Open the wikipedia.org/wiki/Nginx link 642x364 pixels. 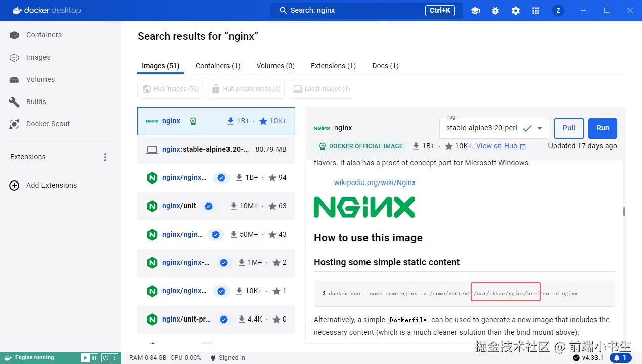click(x=375, y=183)
